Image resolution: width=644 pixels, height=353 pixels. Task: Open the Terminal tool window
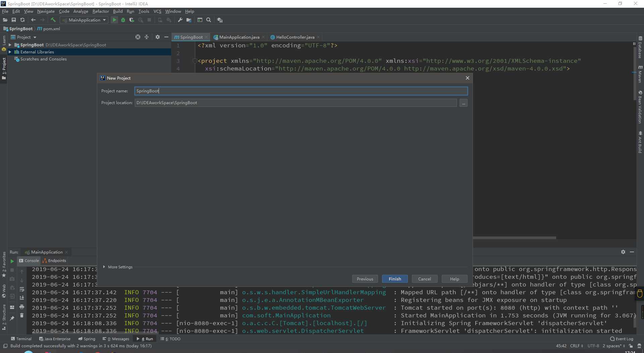pyautogui.click(x=21, y=339)
